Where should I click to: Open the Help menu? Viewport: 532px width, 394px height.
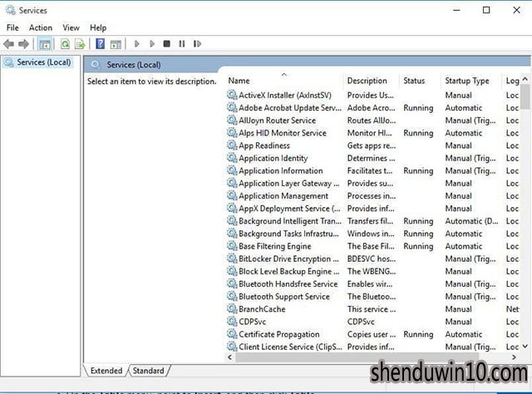pos(98,27)
